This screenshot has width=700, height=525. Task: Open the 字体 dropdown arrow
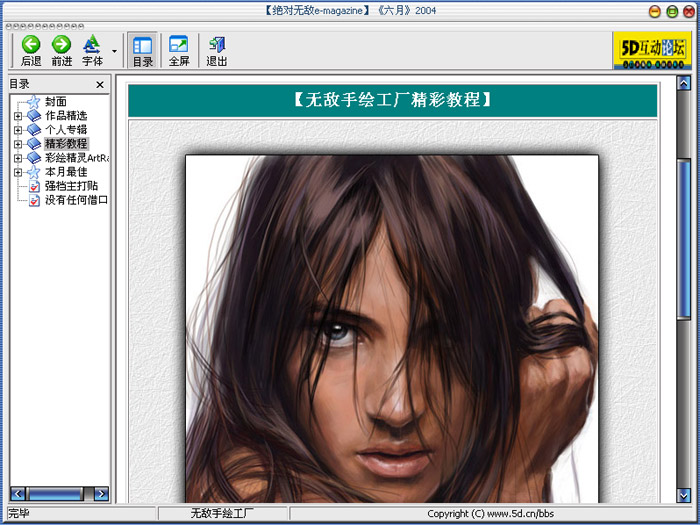pos(114,51)
